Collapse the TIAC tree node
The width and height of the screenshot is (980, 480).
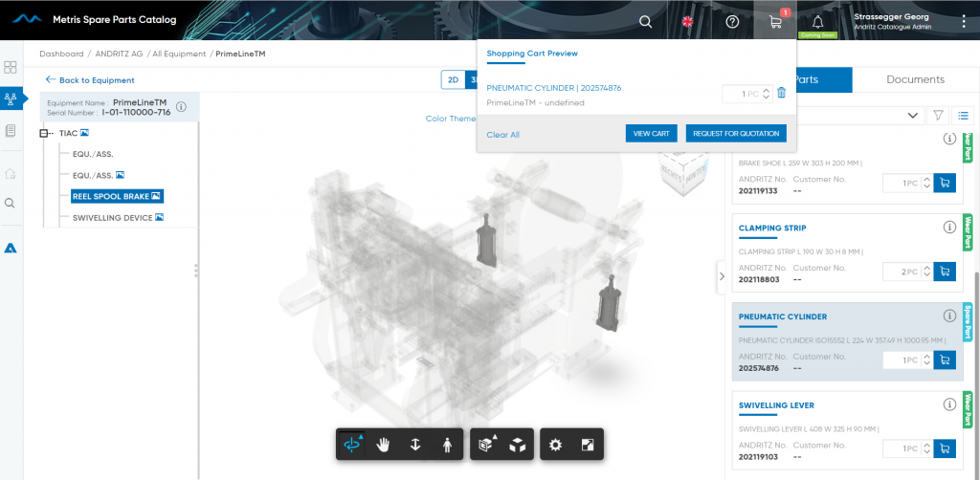click(x=44, y=133)
